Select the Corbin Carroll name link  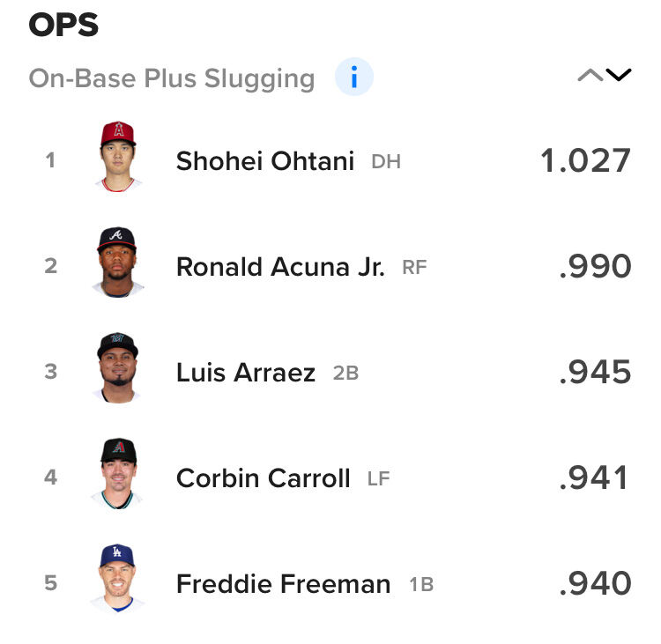pos(263,478)
